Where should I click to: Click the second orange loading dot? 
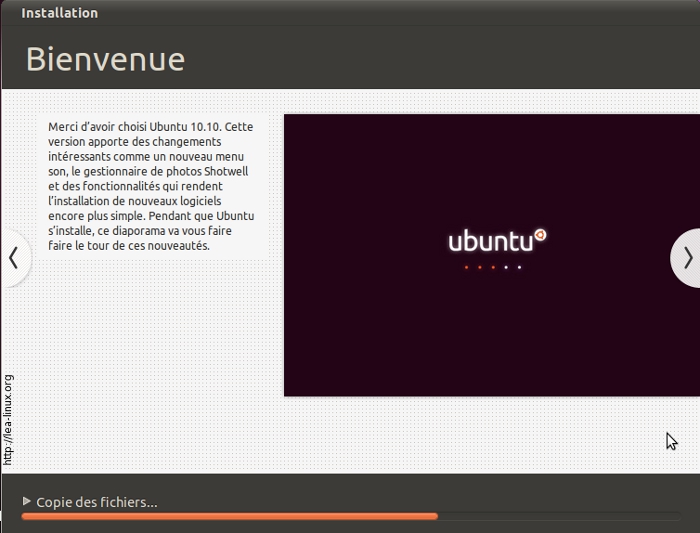click(479, 267)
